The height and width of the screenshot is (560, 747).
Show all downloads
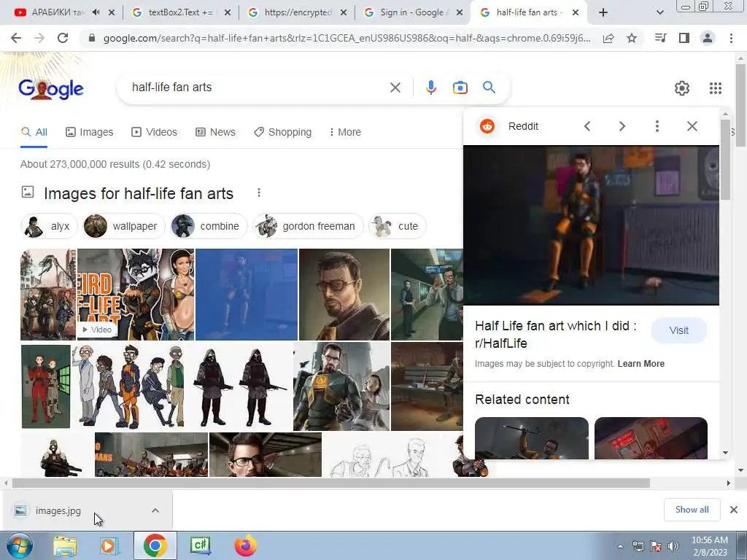(x=692, y=510)
